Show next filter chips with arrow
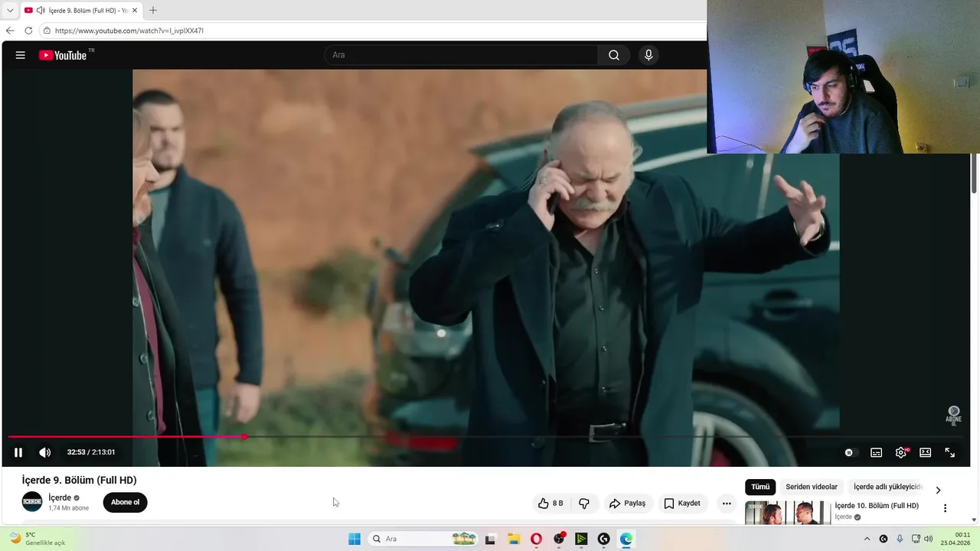 coord(938,490)
